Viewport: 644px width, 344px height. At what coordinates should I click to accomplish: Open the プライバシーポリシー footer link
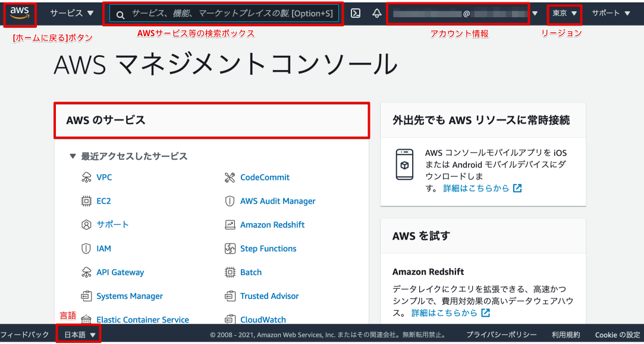(501, 334)
